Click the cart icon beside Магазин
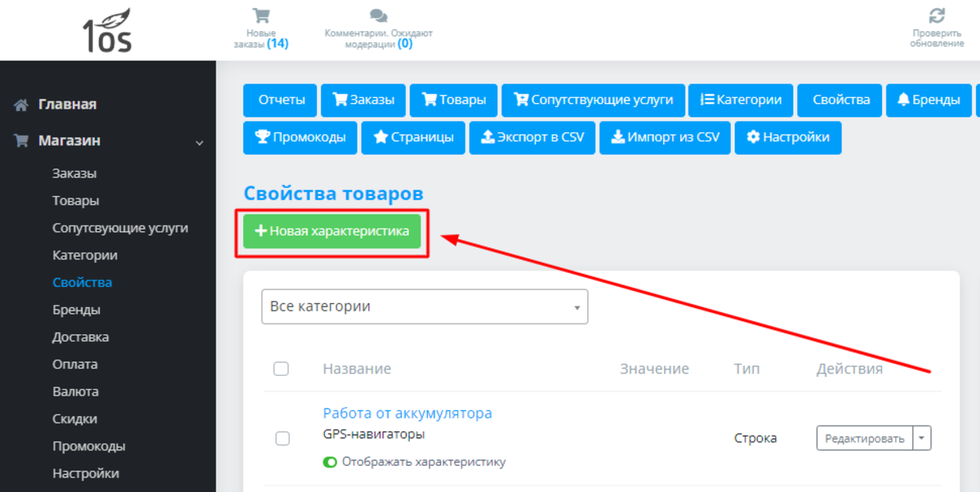Image resolution: width=980 pixels, height=492 pixels. click(21, 141)
